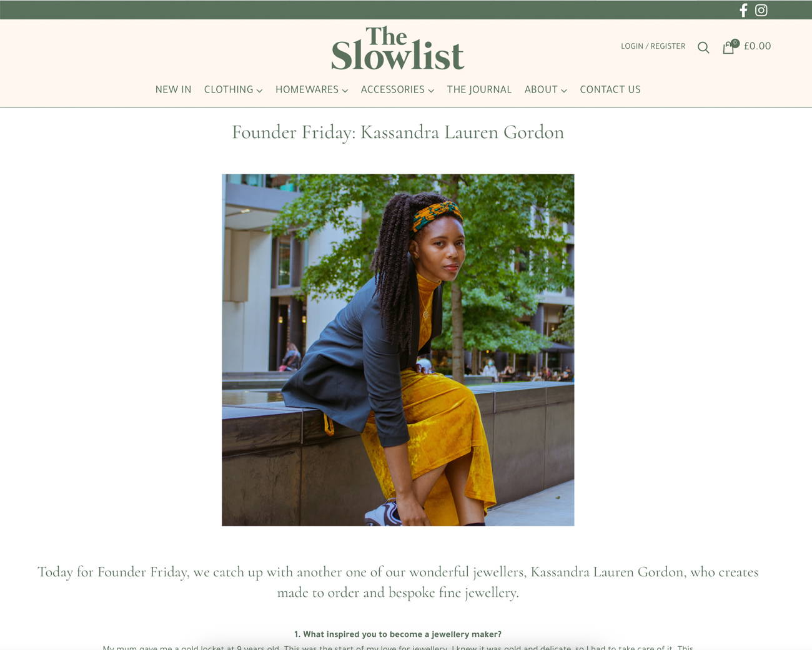Expand the Clothing menu chevron
The height and width of the screenshot is (650, 812).
tap(259, 91)
